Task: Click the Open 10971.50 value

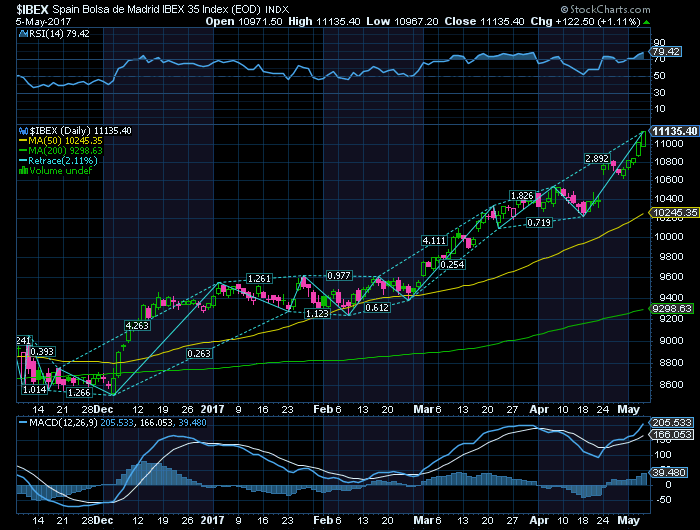Action: coord(244,21)
